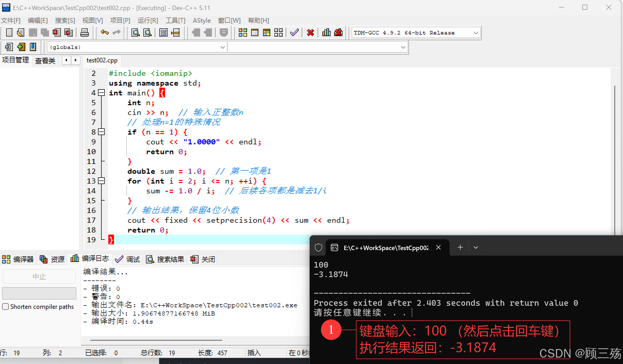Open the 运行[R] menu
Image resolution: width=623 pixels, height=364 pixels.
coord(147,20)
